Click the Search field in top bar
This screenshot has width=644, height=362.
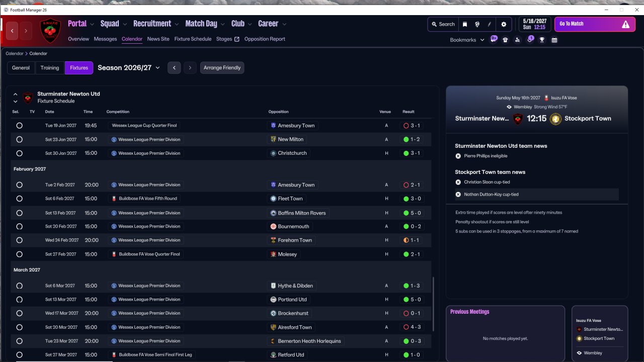[443, 24]
